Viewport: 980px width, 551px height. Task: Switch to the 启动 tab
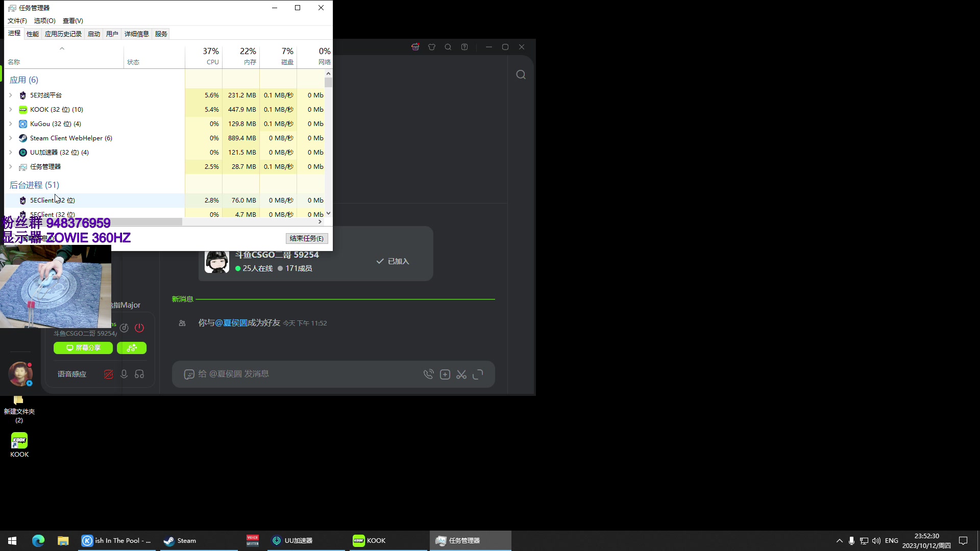[94, 34]
